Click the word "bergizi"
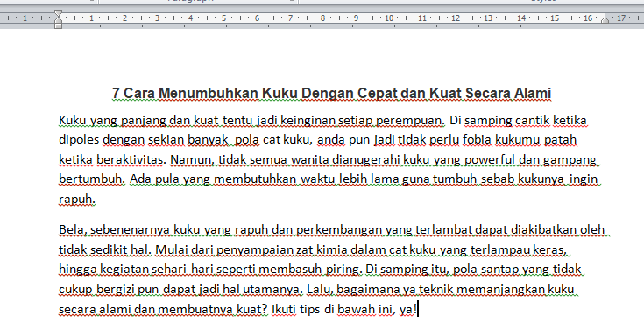 (x=116, y=290)
